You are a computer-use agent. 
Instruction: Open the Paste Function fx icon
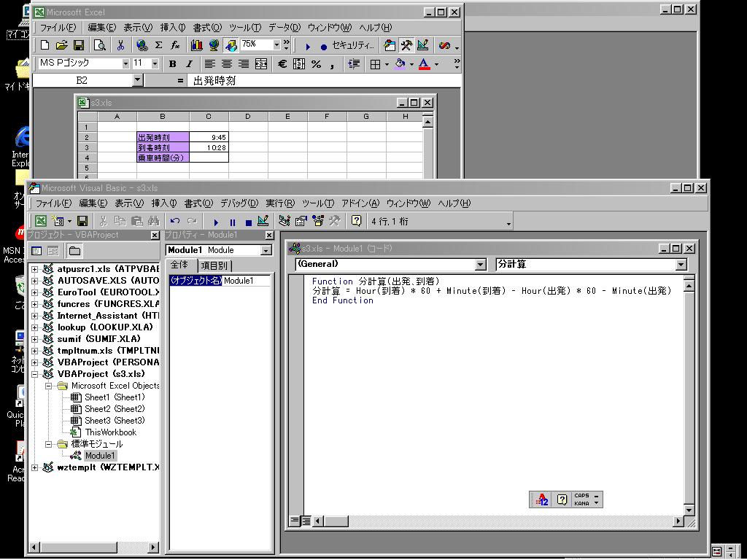tap(175, 45)
